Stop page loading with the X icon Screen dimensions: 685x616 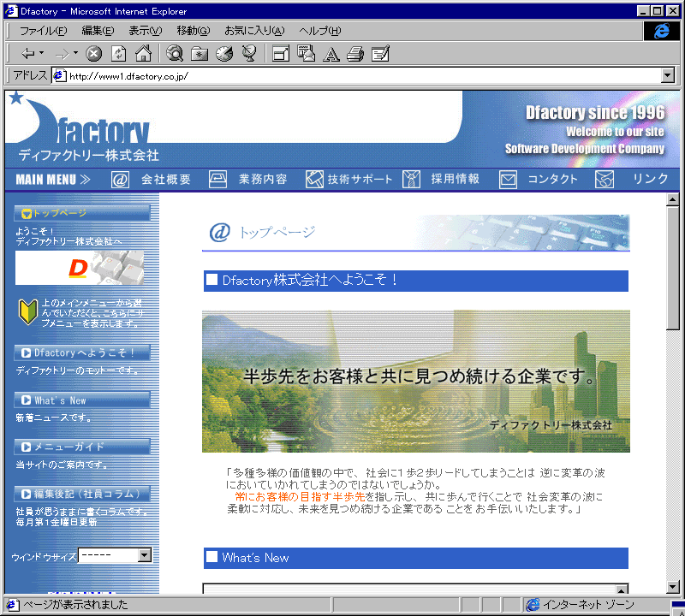point(93,54)
